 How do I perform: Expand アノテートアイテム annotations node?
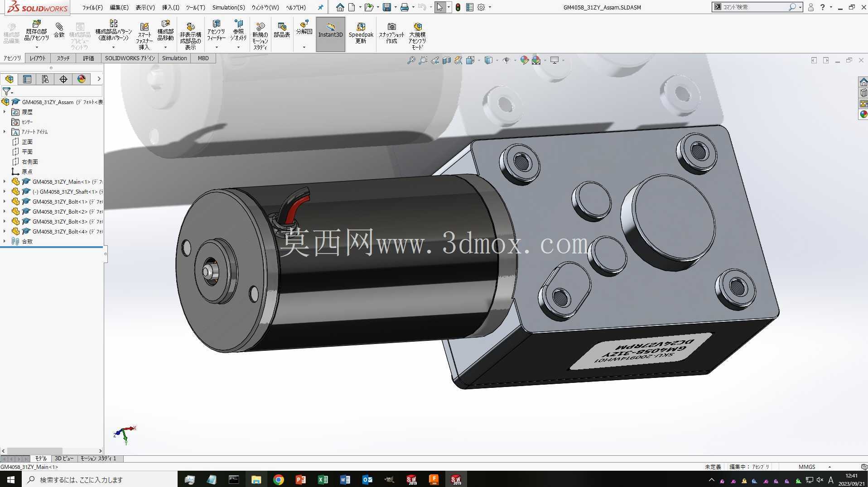pyautogui.click(x=5, y=132)
